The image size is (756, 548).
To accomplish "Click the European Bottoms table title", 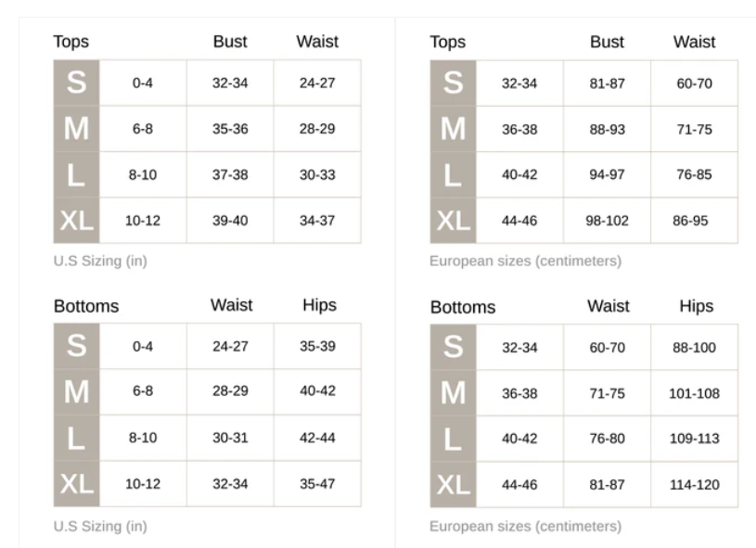I will (x=463, y=307).
